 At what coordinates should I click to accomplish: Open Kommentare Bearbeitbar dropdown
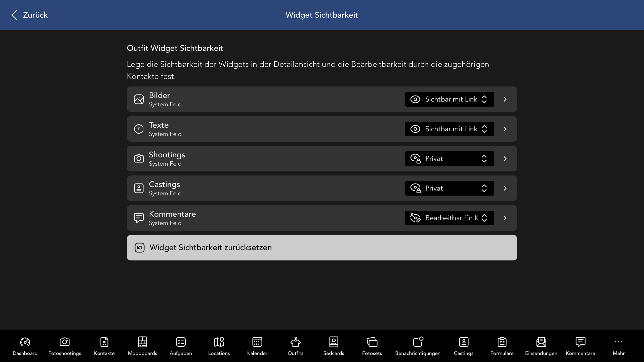coord(450,218)
